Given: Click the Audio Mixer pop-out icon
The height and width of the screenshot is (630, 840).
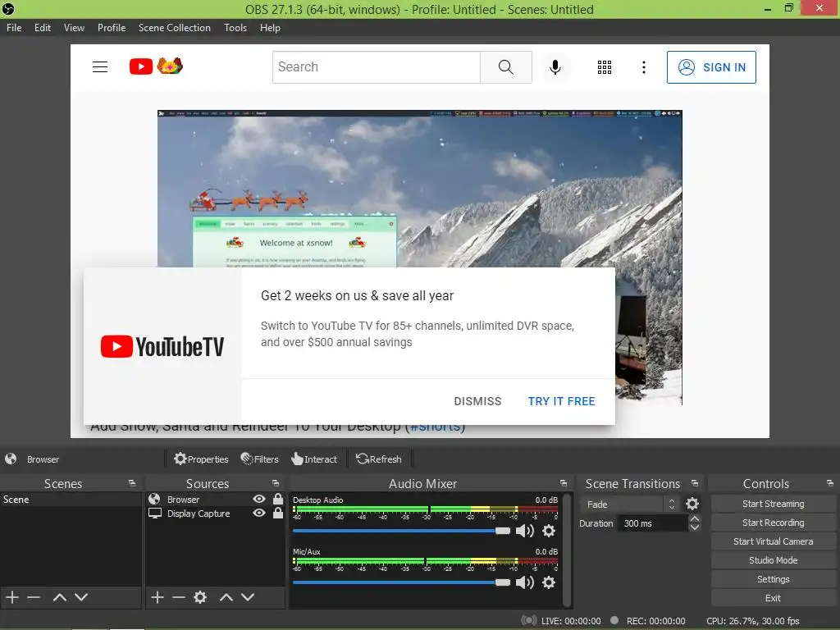Looking at the screenshot, I should point(564,483).
